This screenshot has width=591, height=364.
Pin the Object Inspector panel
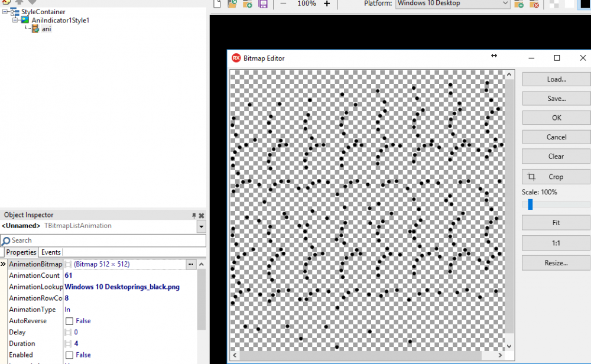[194, 216]
